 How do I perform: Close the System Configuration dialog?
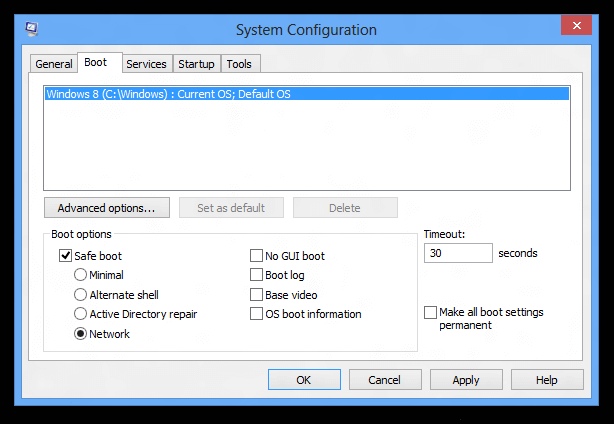(576, 25)
